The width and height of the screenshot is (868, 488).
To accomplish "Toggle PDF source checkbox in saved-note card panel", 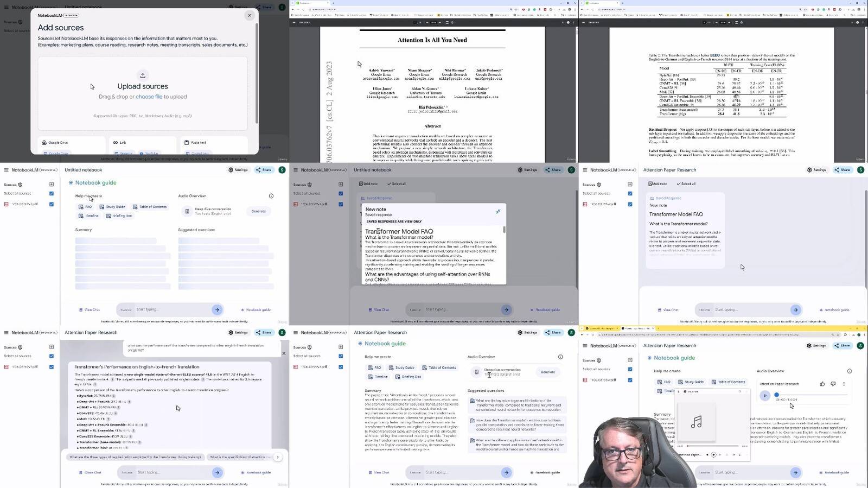I will click(630, 204).
